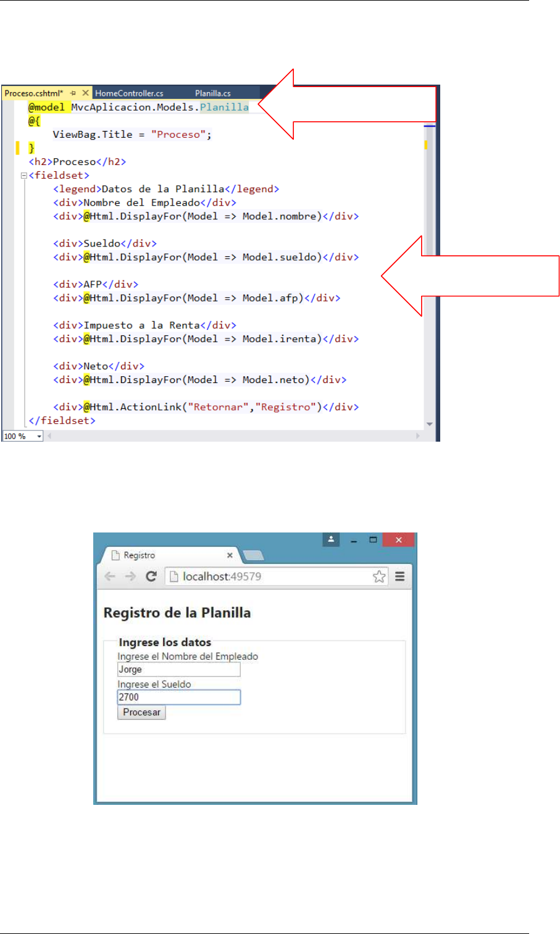The height and width of the screenshot is (934, 560).
Task: Go back in the browser
Action: pyautogui.click(x=110, y=576)
